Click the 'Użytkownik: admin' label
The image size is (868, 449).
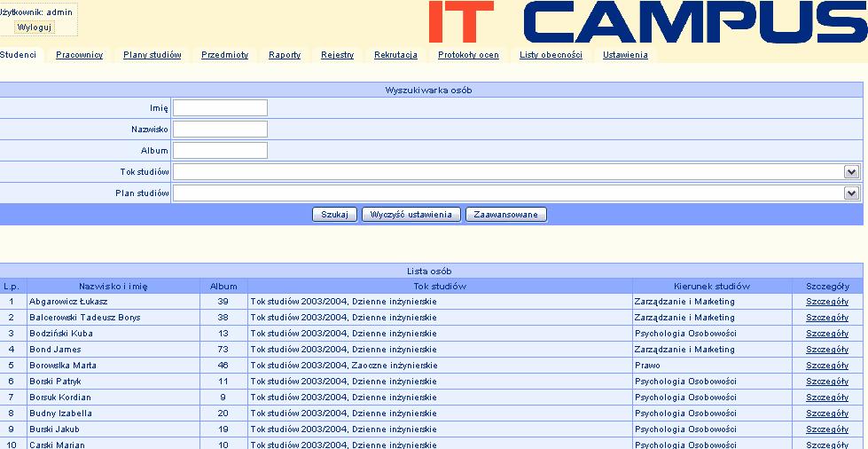tap(36, 12)
